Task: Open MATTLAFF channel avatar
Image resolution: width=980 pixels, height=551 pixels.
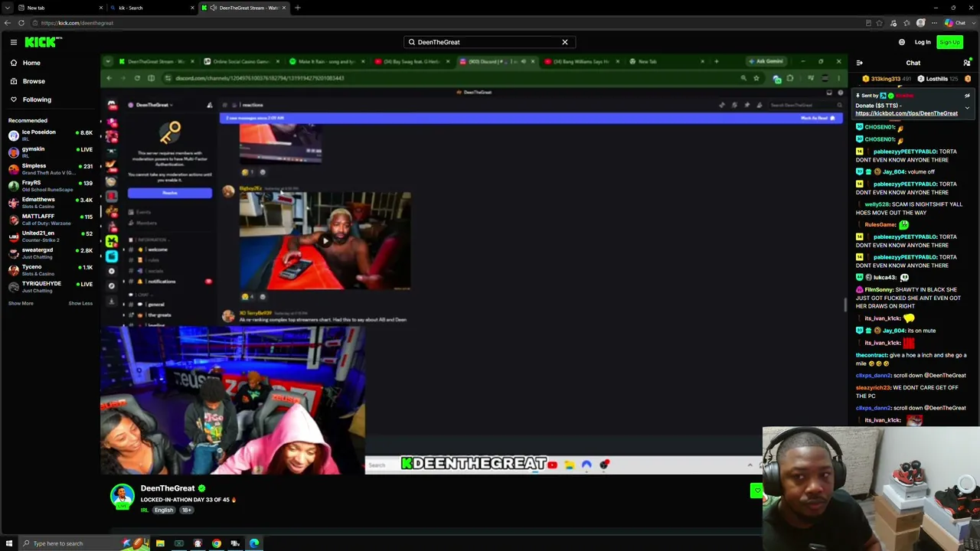Action: (14, 220)
